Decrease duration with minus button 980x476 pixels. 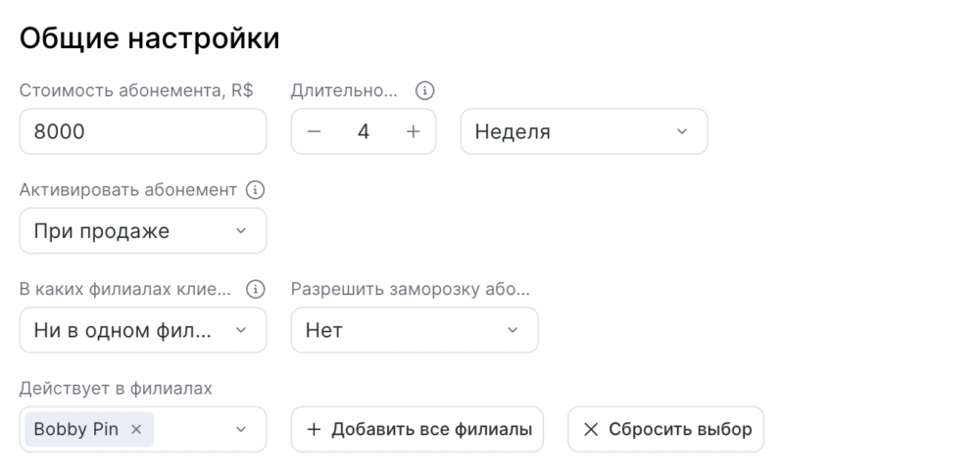(x=314, y=131)
